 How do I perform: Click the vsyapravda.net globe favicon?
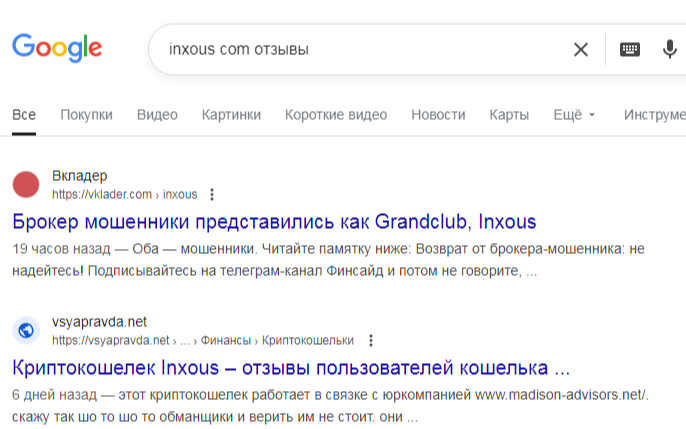click(26, 331)
